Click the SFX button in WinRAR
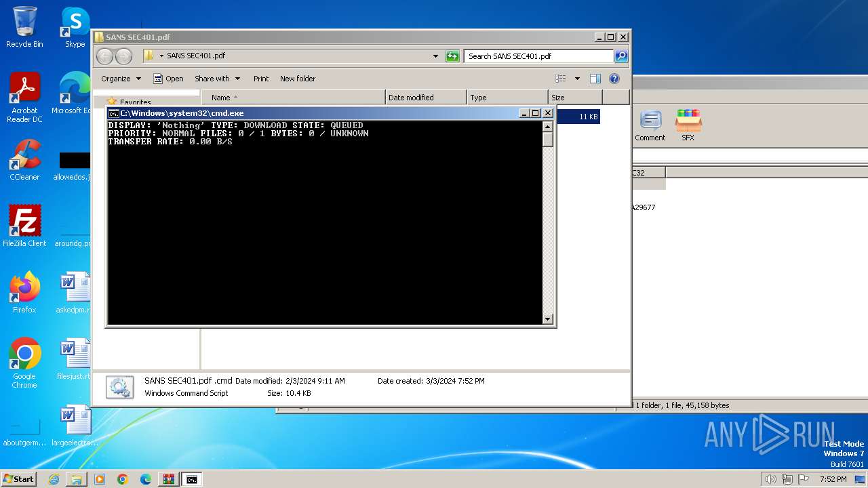The image size is (868, 488). pos(688,125)
